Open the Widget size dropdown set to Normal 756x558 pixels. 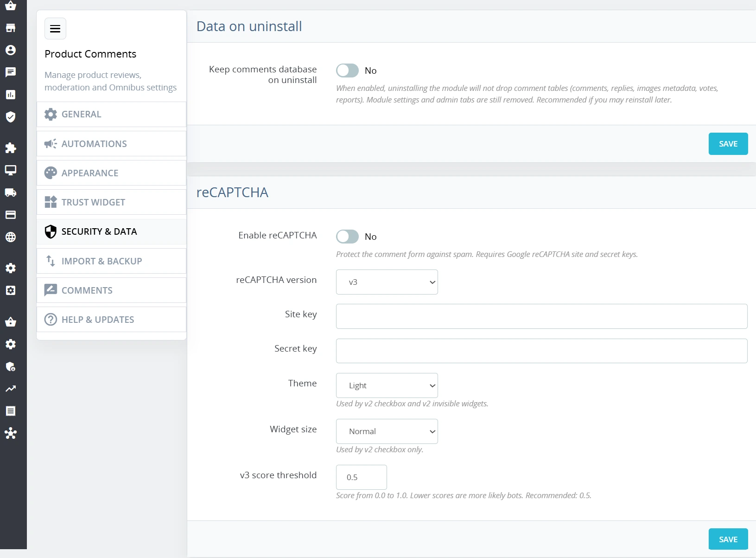click(x=387, y=431)
